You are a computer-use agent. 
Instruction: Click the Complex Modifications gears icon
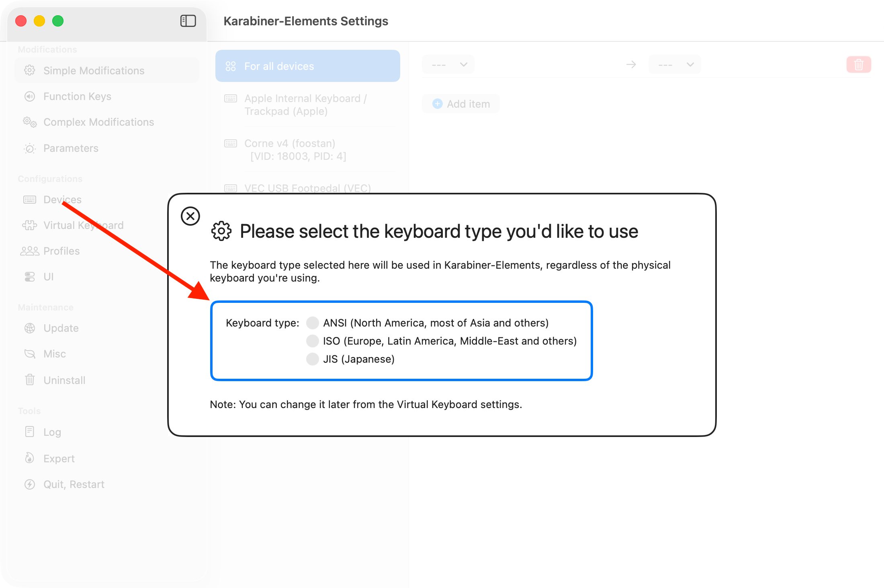click(x=30, y=122)
